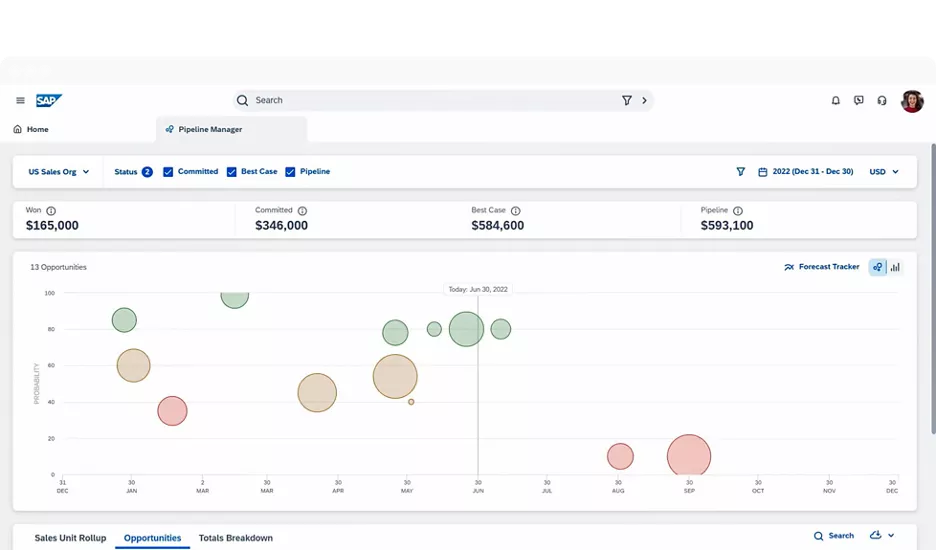The height and width of the screenshot is (550, 936).
Task: Click the Status filter label
Action: [x=125, y=171]
